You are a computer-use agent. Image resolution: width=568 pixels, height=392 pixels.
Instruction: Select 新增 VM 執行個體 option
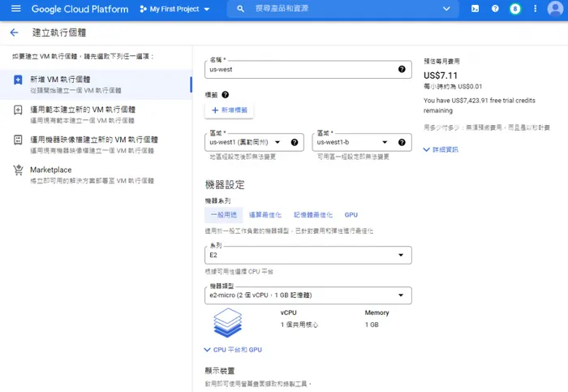[96, 84]
